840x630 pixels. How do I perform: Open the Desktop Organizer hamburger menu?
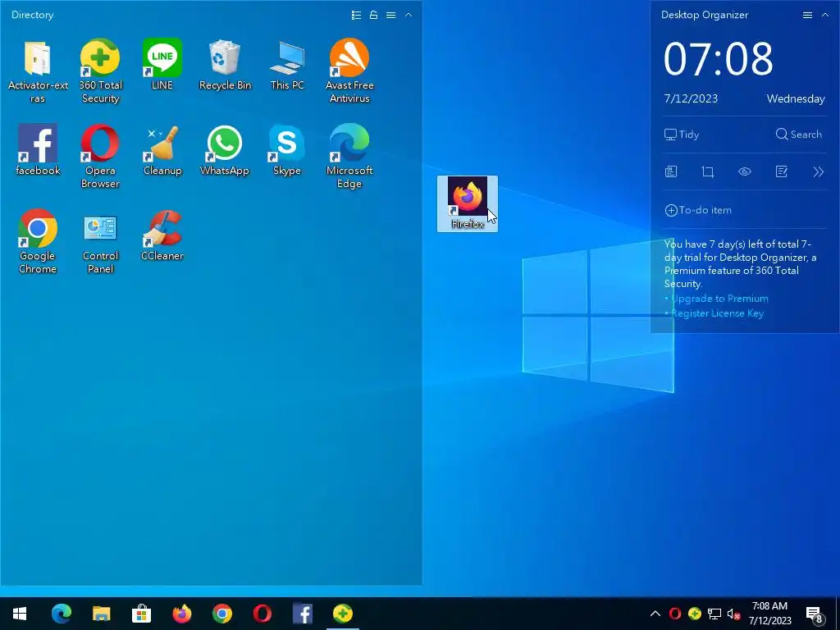(807, 15)
